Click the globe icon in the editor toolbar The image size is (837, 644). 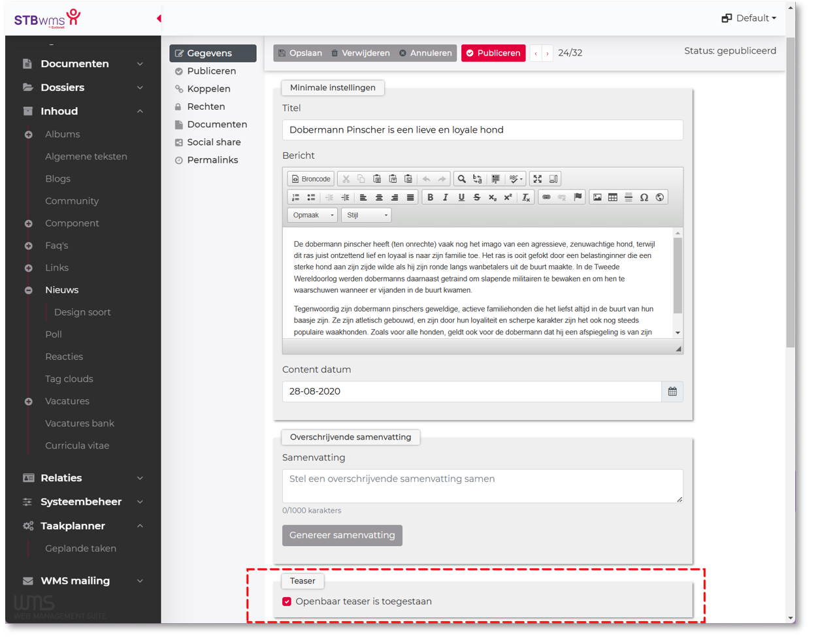coord(660,197)
